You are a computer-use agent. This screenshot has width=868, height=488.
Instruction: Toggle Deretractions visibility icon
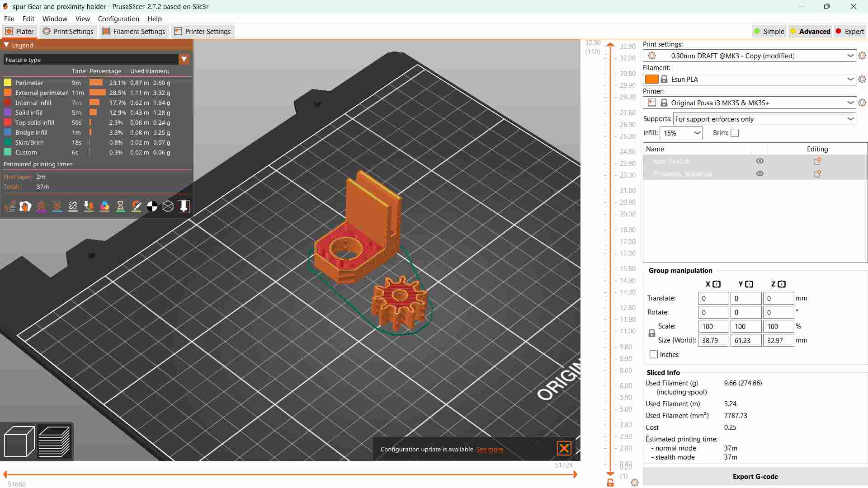(x=57, y=206)
